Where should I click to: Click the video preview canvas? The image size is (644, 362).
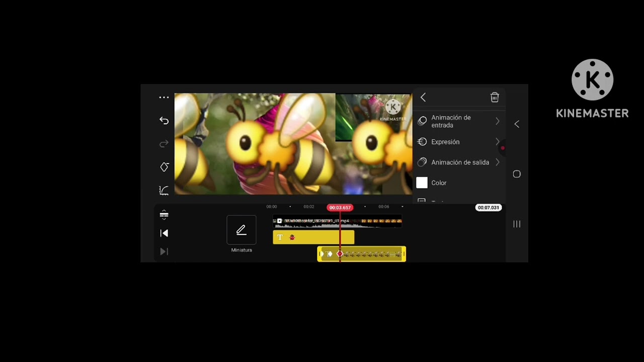point(293,144)
